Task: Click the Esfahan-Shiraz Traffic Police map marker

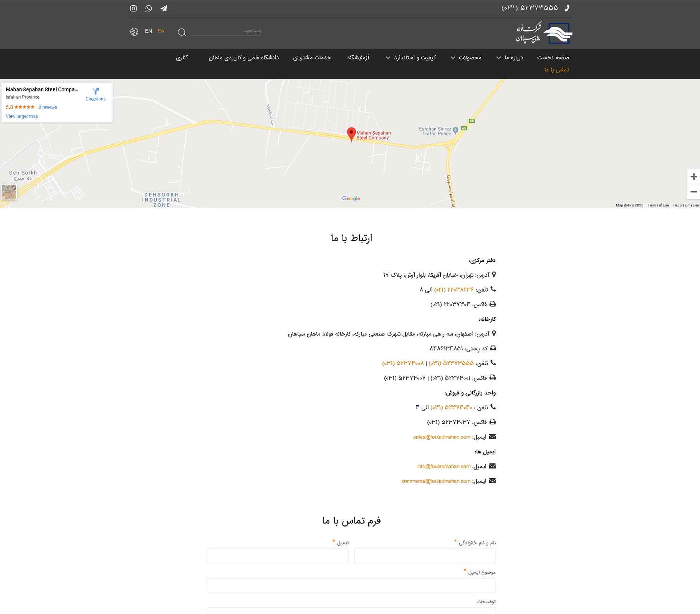Action: pyautogui.click(x=455, y=130)
